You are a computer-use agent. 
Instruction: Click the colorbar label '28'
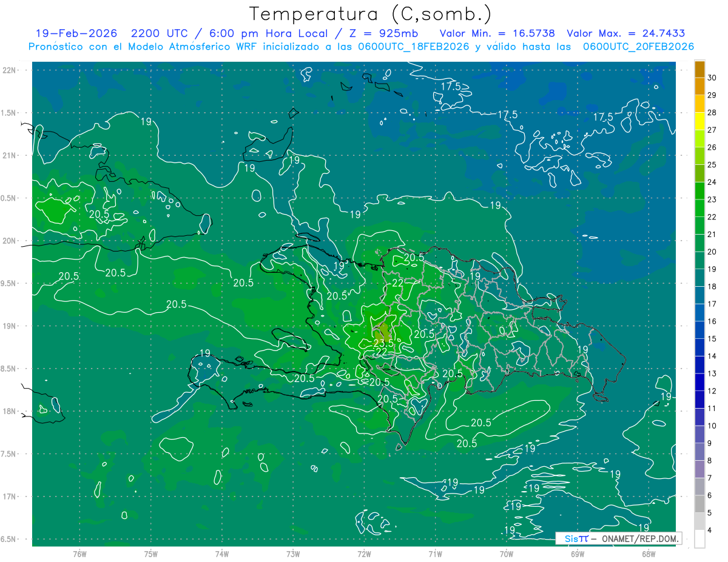click(712, 112)
